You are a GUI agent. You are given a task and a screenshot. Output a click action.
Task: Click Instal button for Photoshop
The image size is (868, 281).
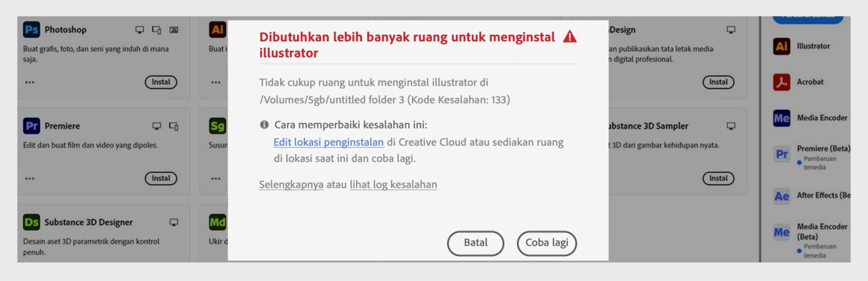(x=161, y=82)
